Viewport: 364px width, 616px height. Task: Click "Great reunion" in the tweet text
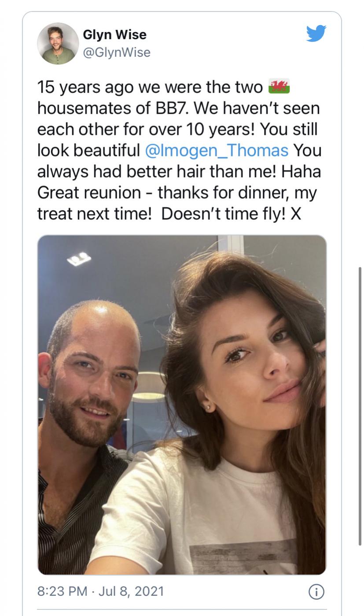click(x=89, y=193)
